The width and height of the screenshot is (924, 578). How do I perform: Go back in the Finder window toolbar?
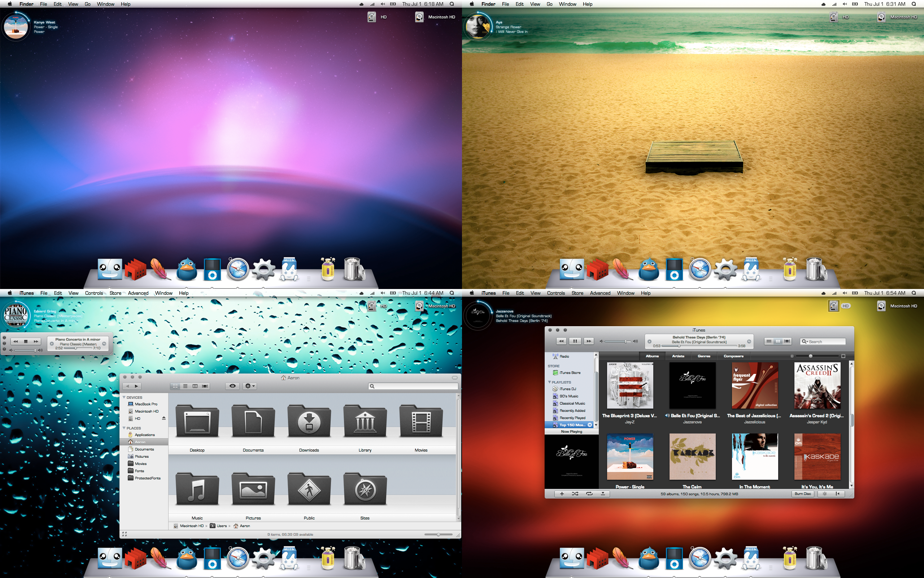pos(127,386)
